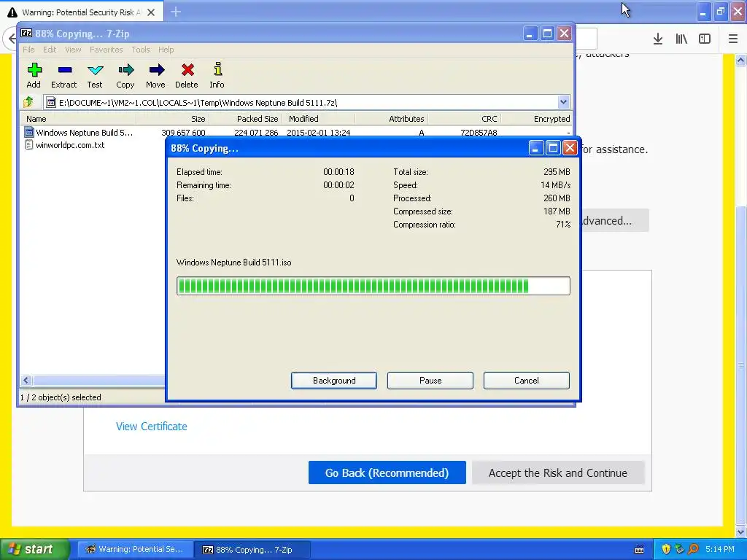Image resolution: width=747 pixels, height=560 pixels.
Task: Pause the copying operation
Action: click(x=430, y=381)
